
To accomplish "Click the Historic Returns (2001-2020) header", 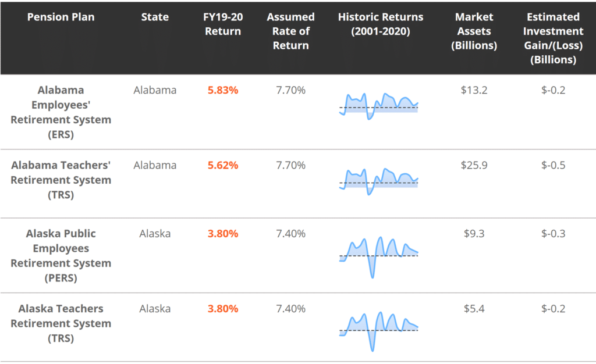I will [381, 24].
